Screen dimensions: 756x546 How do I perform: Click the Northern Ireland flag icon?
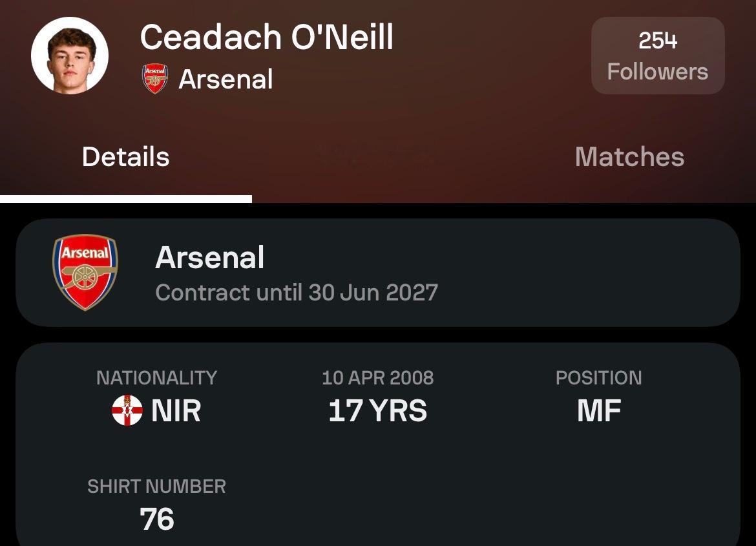click(127, 411)
